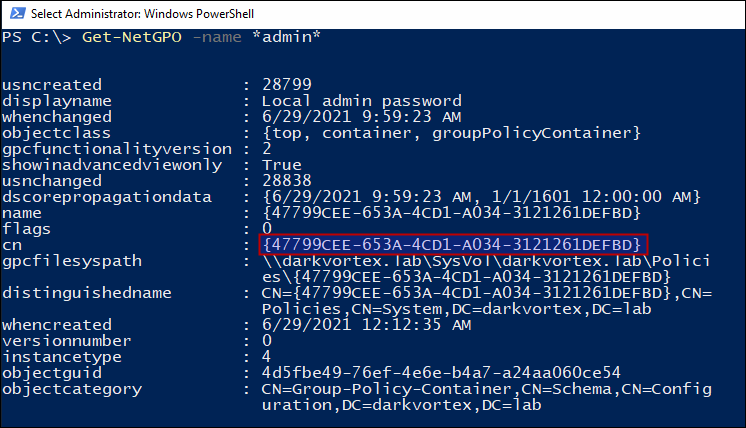Click the *admin* argument text

tap(286, 37)
